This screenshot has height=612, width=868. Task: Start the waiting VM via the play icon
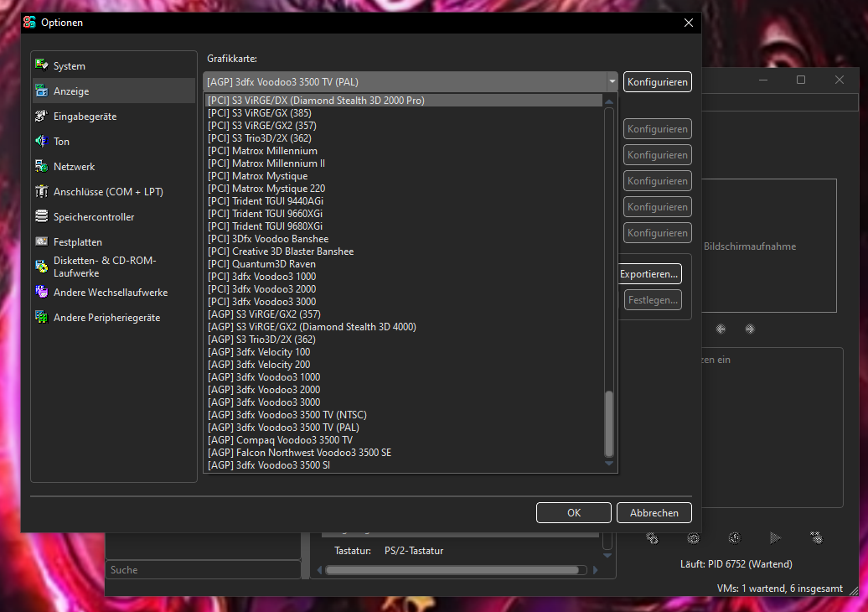(775, 537)
